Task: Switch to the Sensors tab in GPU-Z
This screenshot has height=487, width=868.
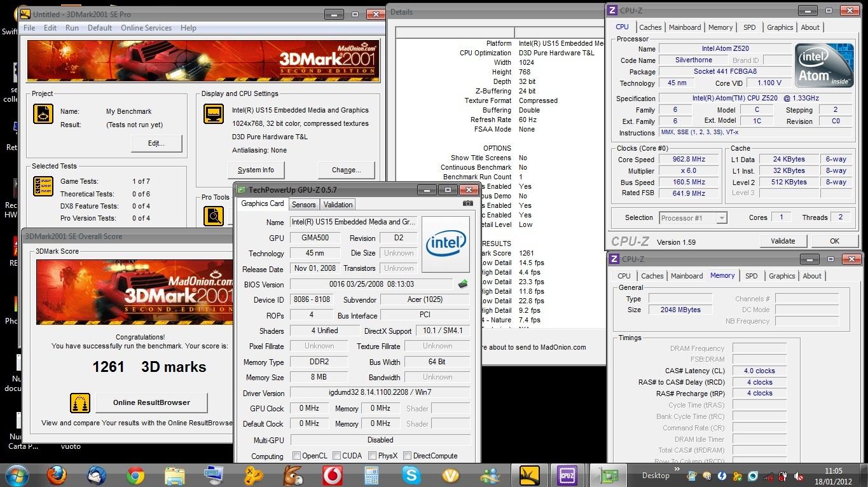Action: (x=303, y=205)
